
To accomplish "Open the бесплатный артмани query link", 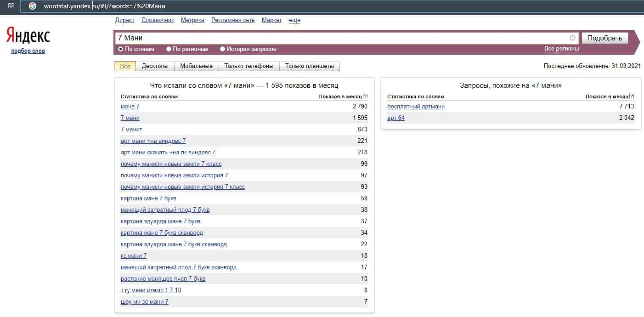I will (416, 107).
